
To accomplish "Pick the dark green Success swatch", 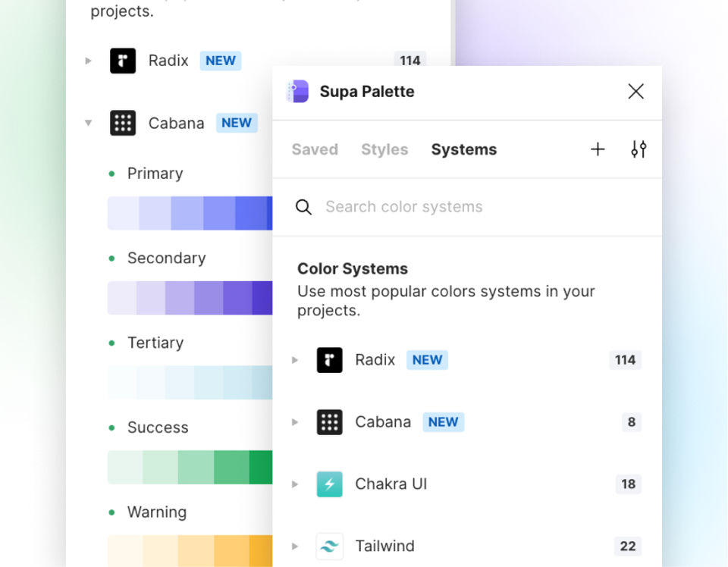I will pyautogui.click(x=261, y=467).
